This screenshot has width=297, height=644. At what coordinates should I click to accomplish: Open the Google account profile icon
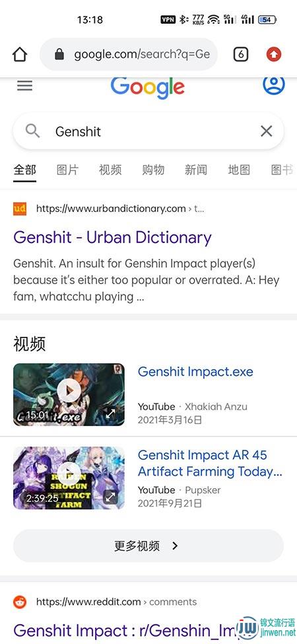[274, 85]
